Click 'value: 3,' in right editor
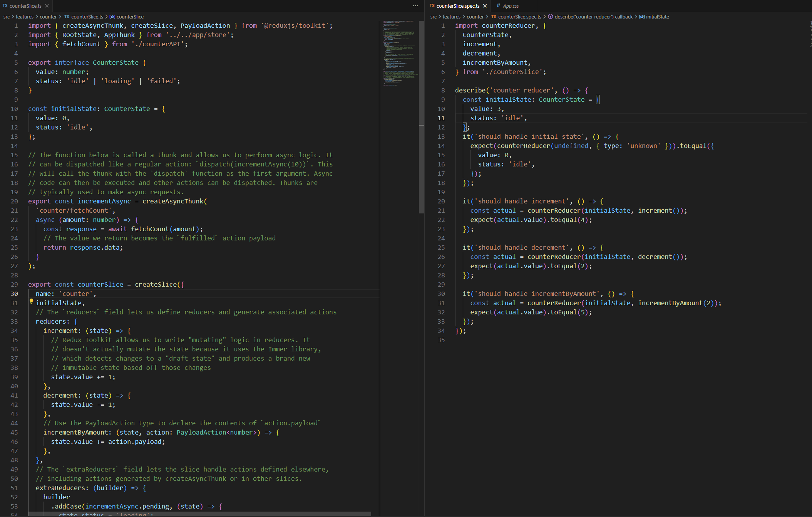The height and width of the screenshot is (517, 812). (x=487, y=109)
